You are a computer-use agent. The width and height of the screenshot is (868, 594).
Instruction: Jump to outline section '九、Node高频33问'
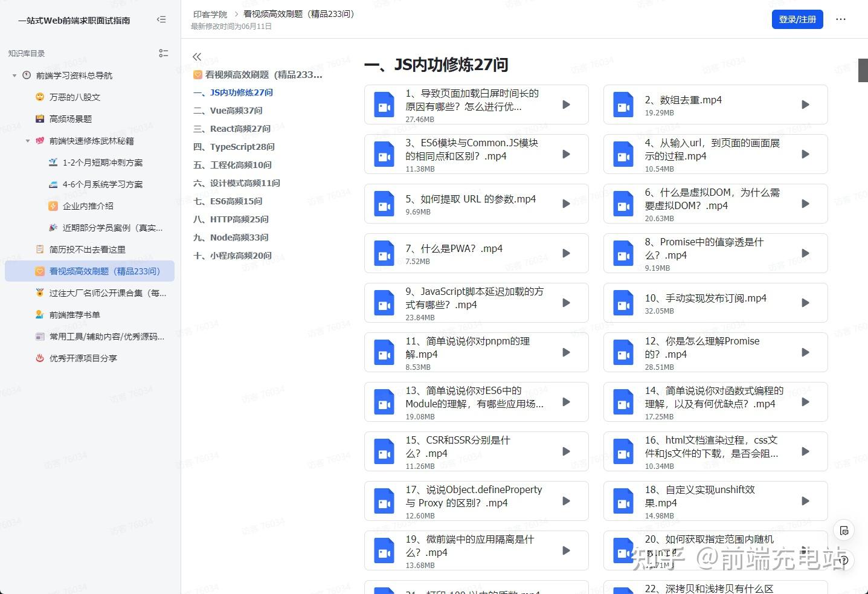(x=231, y=237)
